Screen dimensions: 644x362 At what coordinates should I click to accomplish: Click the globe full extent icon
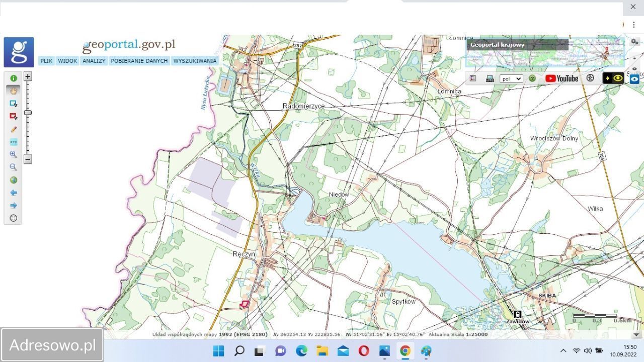pyautogui.click(x=14, y=180)
